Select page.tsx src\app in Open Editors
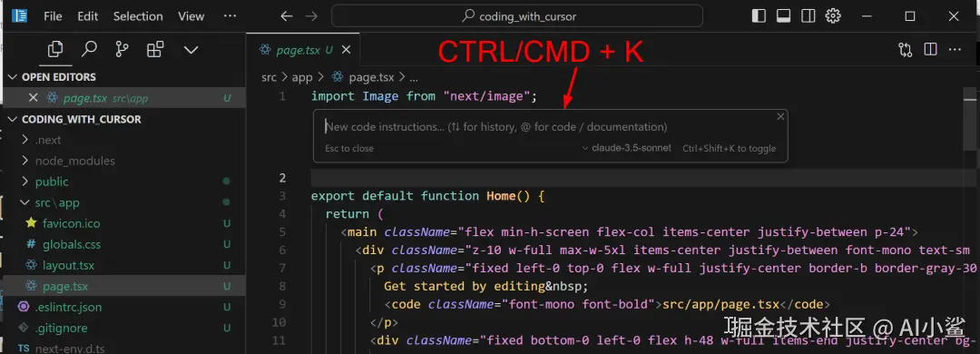The width and height of the screenshot is (980, 354). (123, 98)
